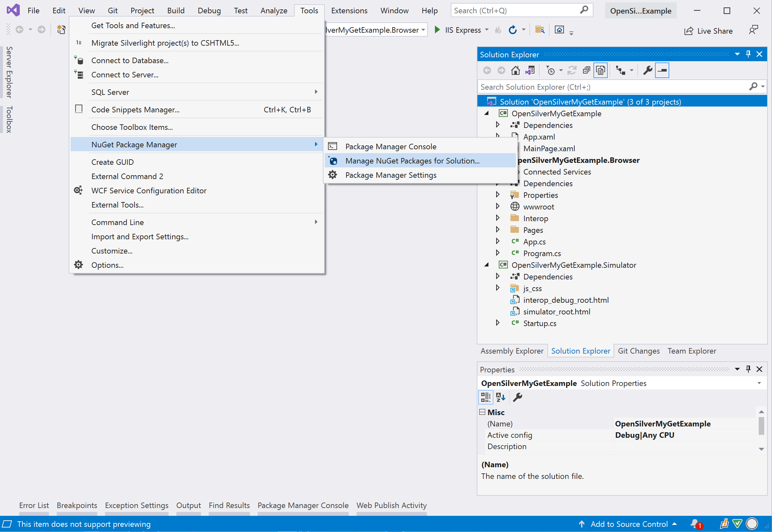The width and height of the screenshot is (772, 532).
Task: Open the Package Manager Console bottom tab
Action: pos(303,505)
